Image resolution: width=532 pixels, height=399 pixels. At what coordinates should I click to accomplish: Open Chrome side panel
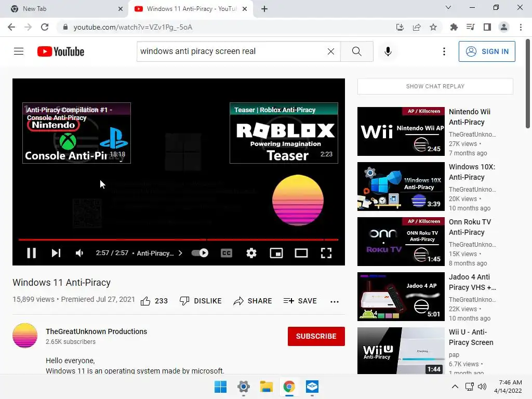(x=487, y=27)
